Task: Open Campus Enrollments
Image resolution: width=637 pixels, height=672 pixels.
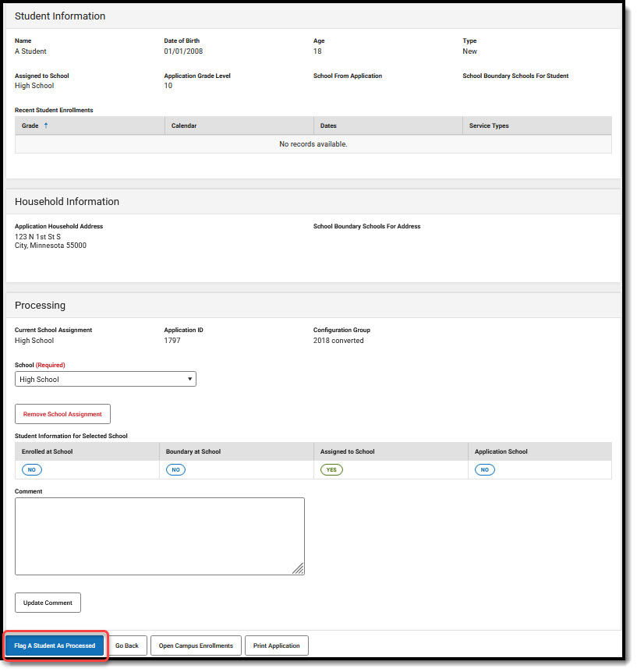Action: (196, 645)
